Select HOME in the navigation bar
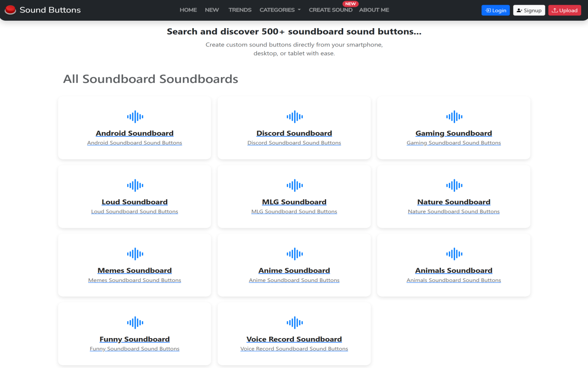 coord(188,10)
